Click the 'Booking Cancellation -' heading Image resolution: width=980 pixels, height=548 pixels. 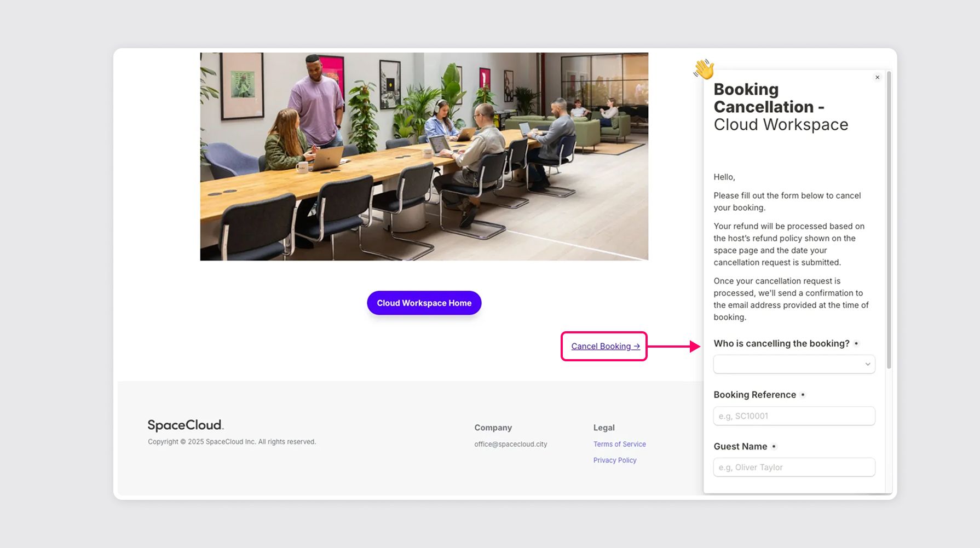coord(769,98)
